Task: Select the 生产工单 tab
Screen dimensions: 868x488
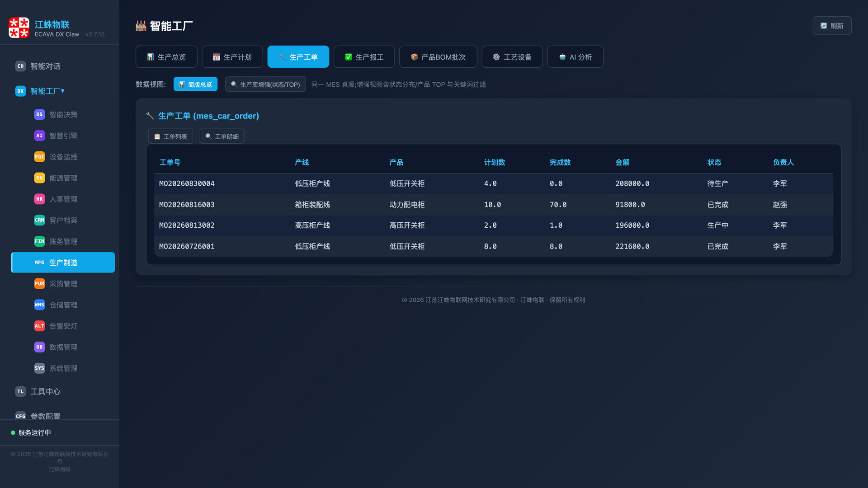Action: [x=298, y=57]
